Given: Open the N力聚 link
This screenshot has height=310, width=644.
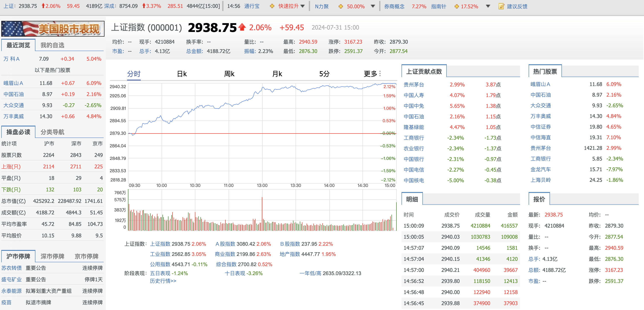Looking at the screenshot, I should [x=322, y=6].
